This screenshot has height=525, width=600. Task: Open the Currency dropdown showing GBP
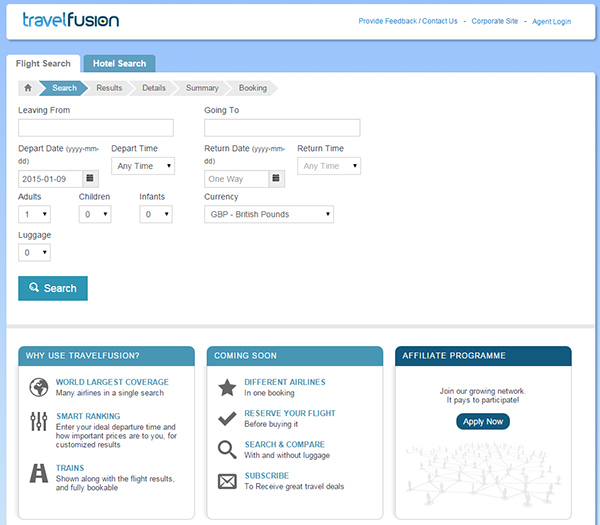269,214
